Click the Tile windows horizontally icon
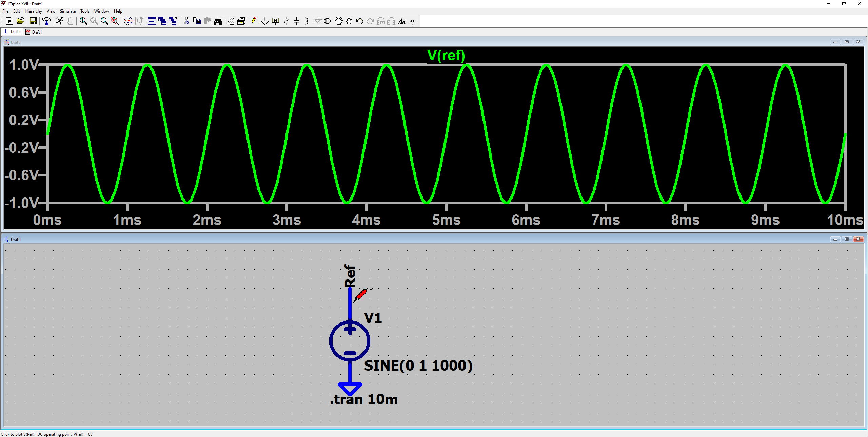 [x=152, y=21]
